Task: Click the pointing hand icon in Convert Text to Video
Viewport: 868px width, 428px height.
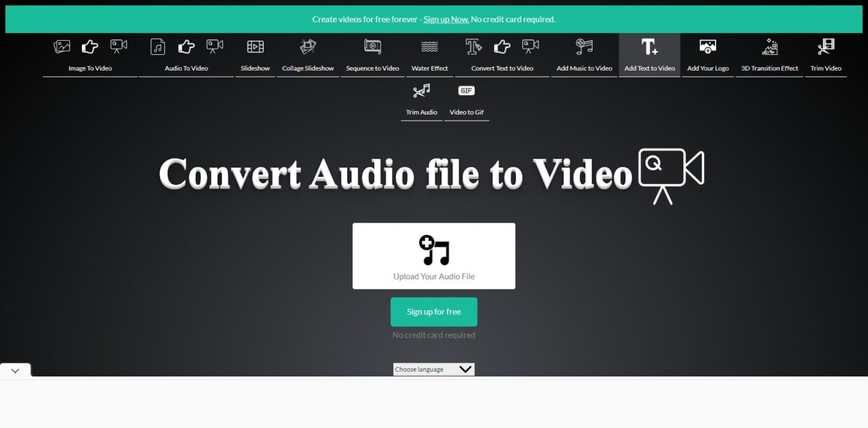Action: point(502,47)
